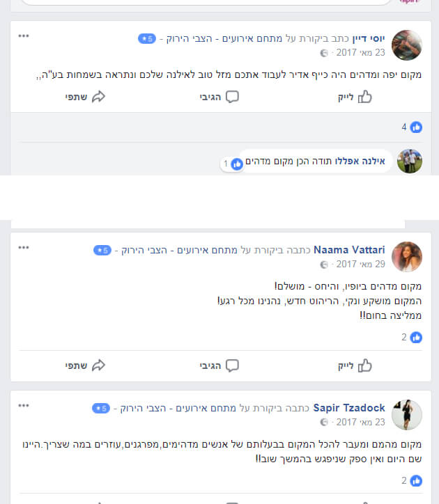Comment on Naama Vattari's review

(219, 365)
